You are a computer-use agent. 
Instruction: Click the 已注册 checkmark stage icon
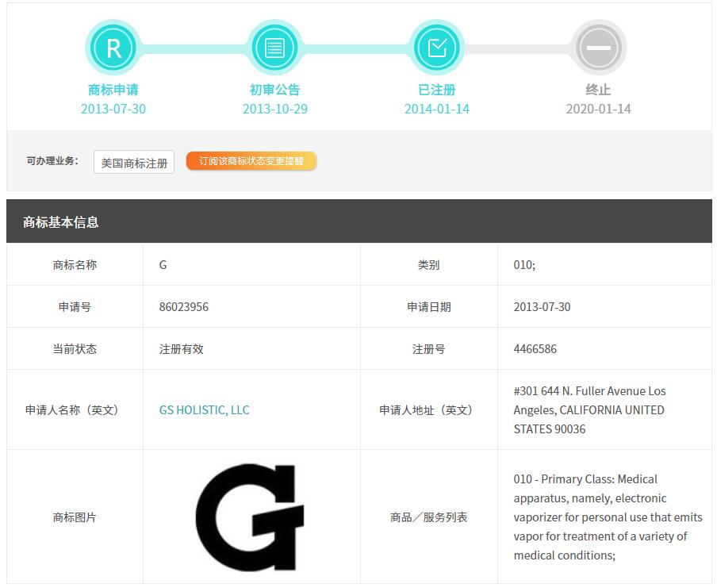point(437,48)
